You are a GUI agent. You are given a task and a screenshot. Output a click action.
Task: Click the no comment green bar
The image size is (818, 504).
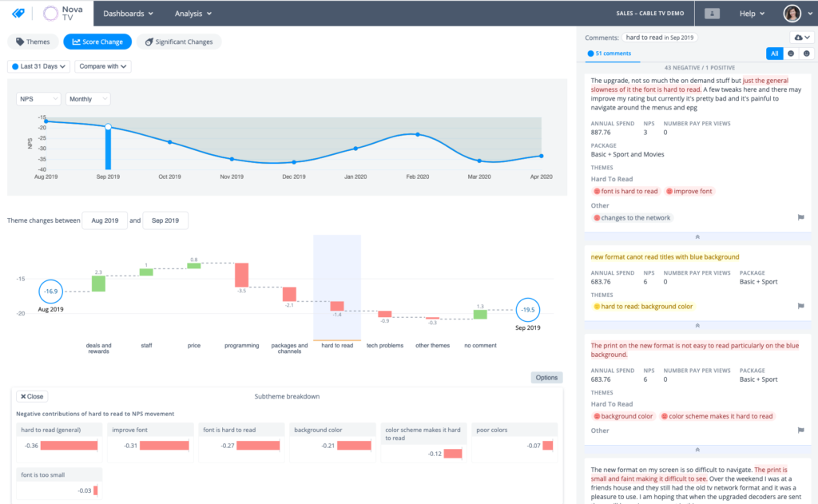click(480, 314)
